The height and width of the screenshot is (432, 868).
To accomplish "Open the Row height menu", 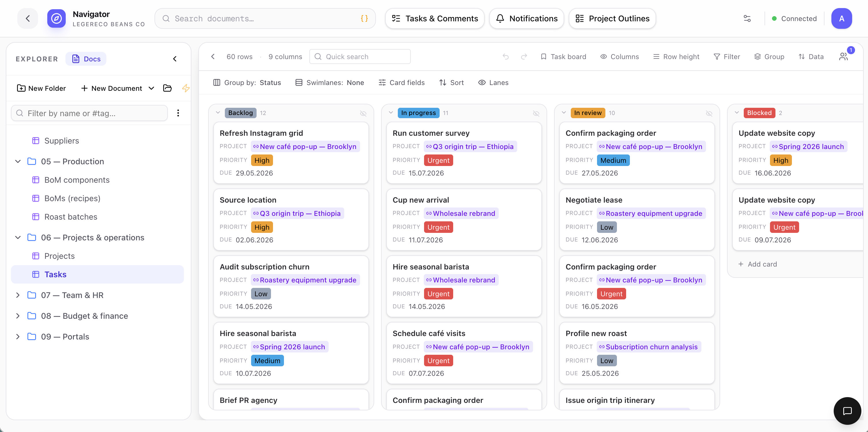I will coord(676,56).
